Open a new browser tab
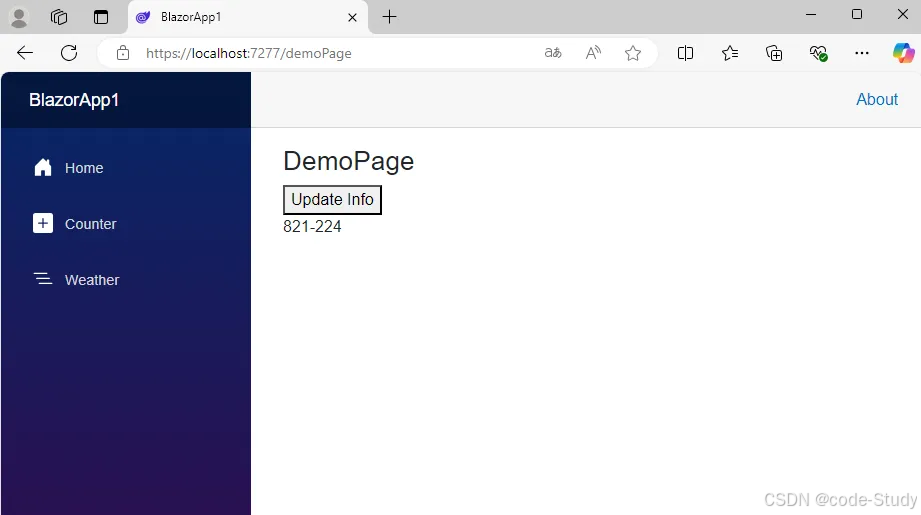This screenshot has width=921, height=515. tap(389, 17)
